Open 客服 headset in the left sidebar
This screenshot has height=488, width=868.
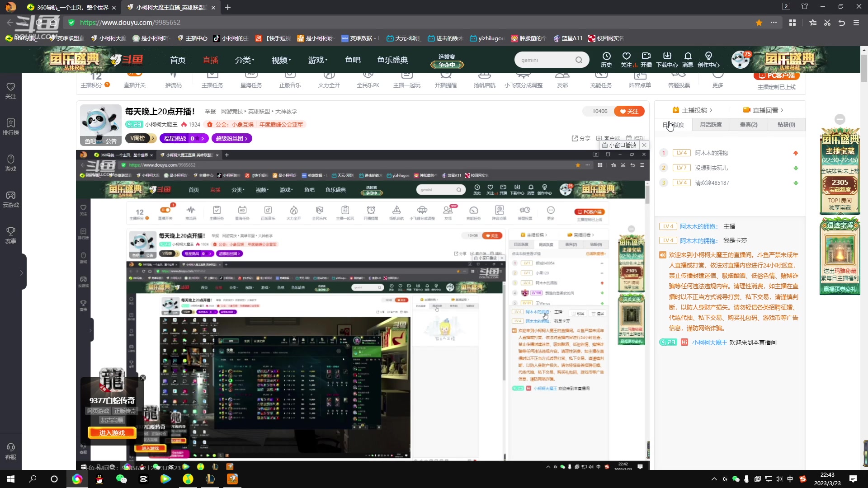tap(11, 451)
